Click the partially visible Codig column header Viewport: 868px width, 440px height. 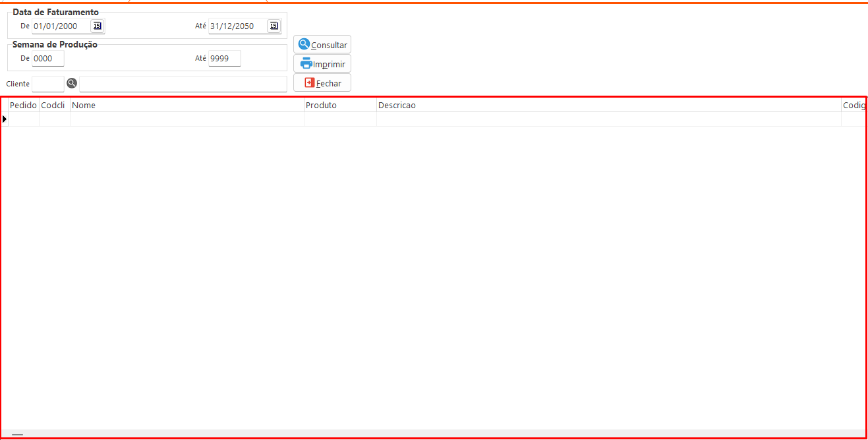pos(854,105)
